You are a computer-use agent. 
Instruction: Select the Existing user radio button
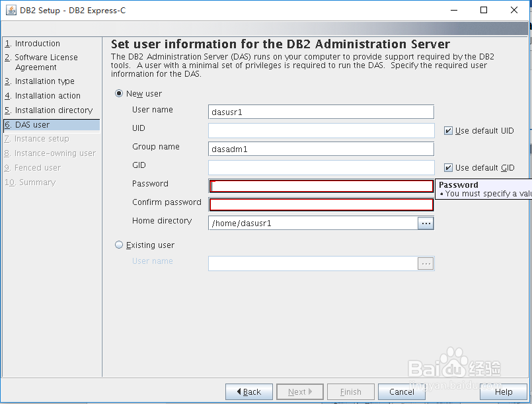pos(119,245)
